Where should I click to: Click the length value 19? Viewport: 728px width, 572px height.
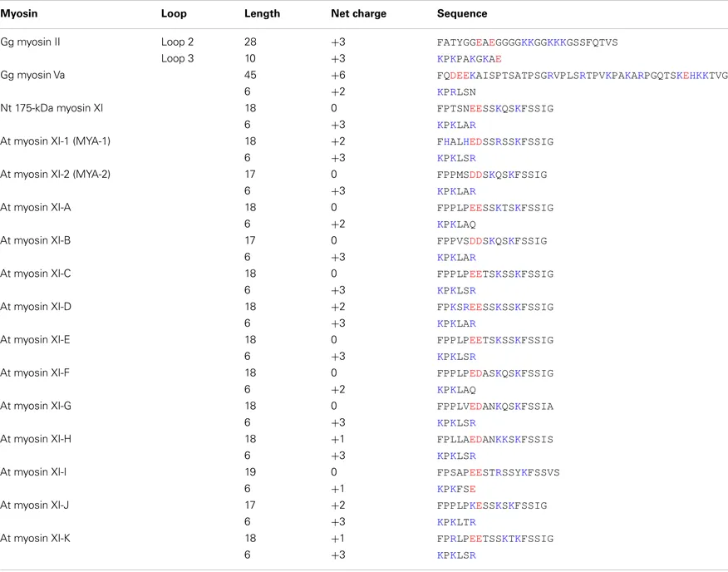click(250, 471)
